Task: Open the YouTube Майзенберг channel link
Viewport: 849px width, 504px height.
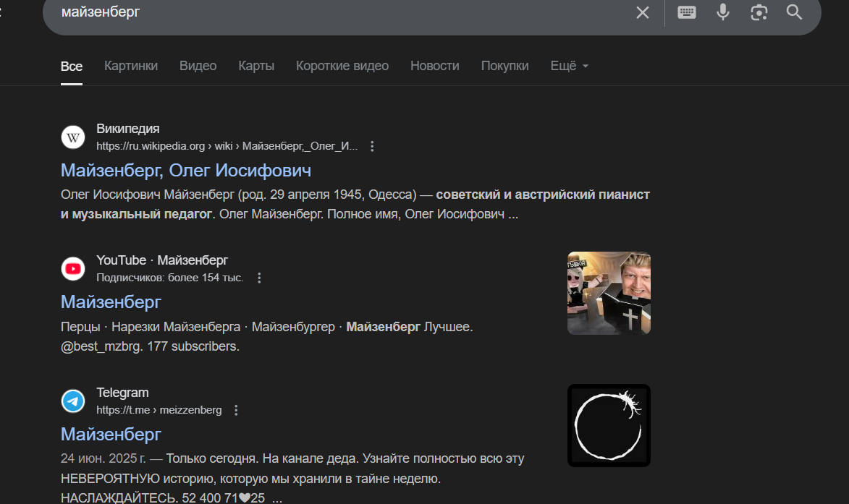Action: point(111,302)
